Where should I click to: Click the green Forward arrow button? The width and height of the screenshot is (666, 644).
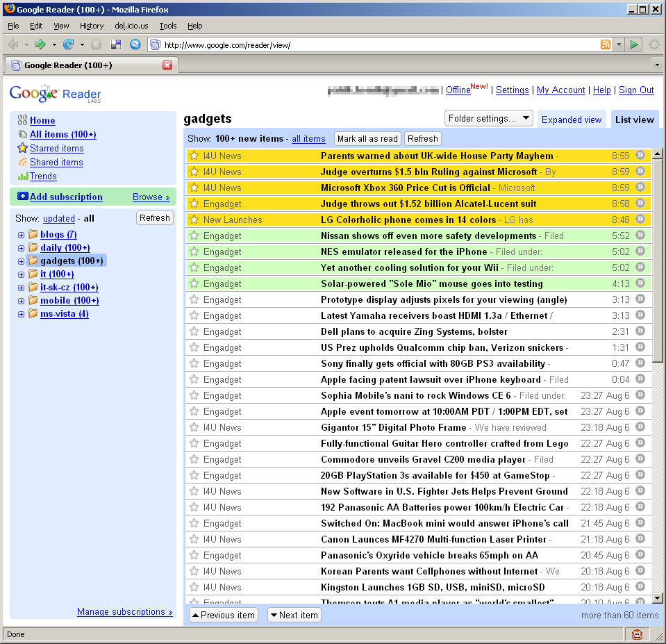(x=40, y=44)
